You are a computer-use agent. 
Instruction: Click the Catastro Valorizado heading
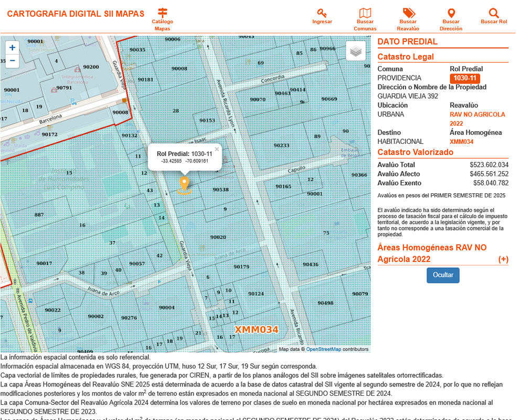coord(416,152)
